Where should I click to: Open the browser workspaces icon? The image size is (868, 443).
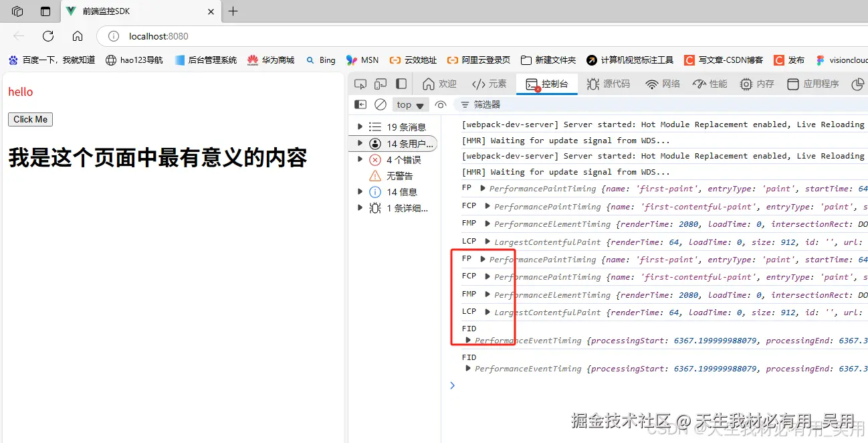coord(18,11)
